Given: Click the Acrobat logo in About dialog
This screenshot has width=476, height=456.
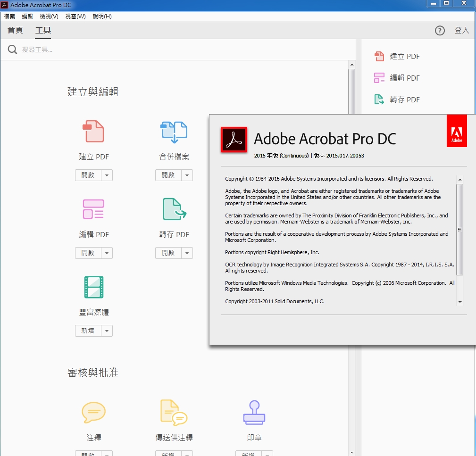Looking at the screenshot, I should pyautogui.click(x=234, y=140).
